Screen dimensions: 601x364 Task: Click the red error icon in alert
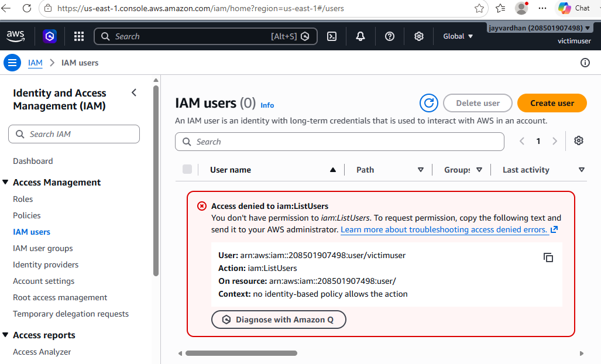pyautogui.click(x=202, y=206)
